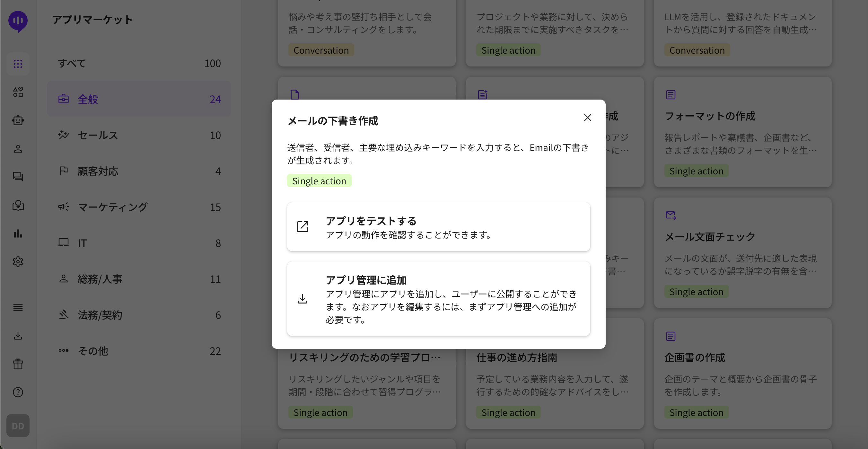Click the Single action tag in dialog

(x=319, y=181)
